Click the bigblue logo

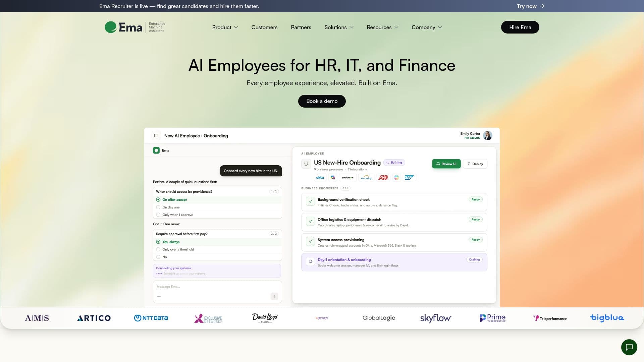[607, 318]
